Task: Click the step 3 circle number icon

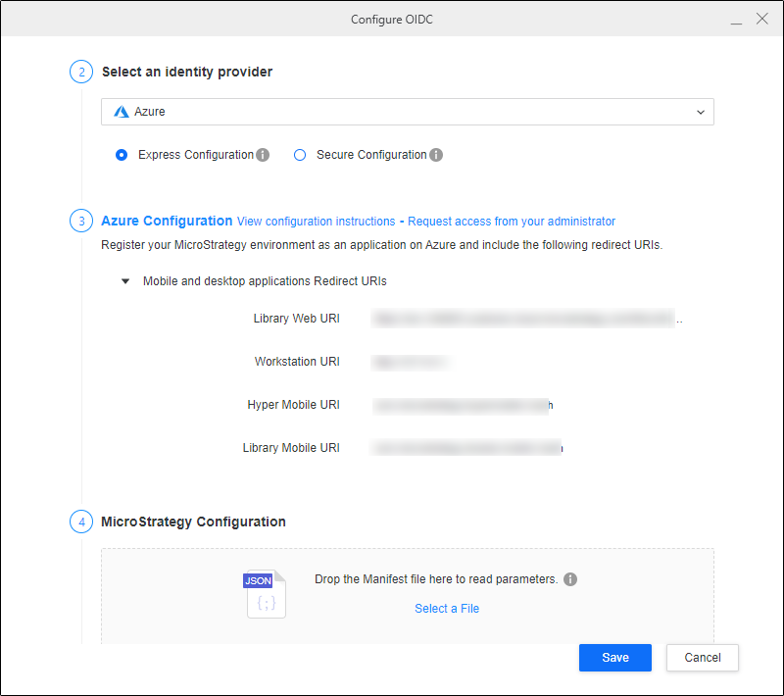Action: coord(81,221)
